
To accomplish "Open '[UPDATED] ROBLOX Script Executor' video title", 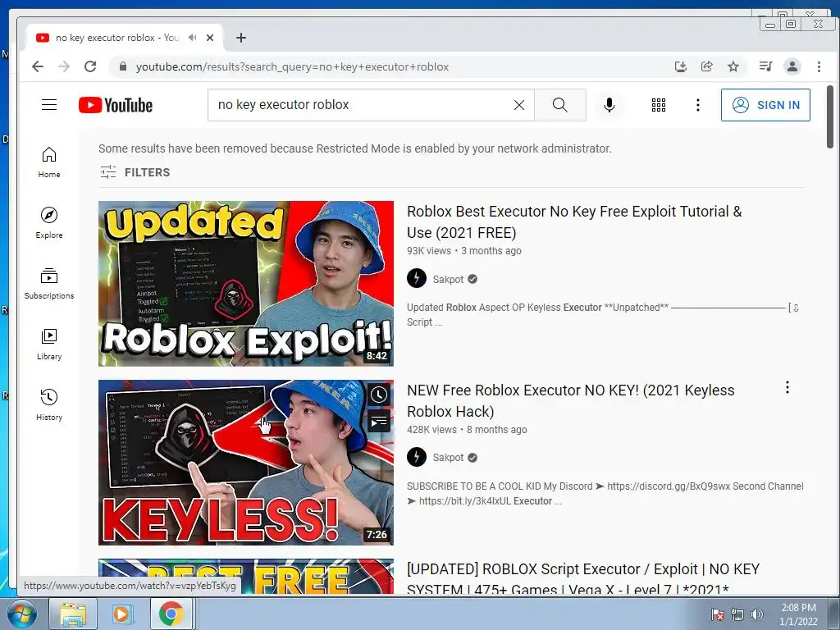I will coord(583,578).
